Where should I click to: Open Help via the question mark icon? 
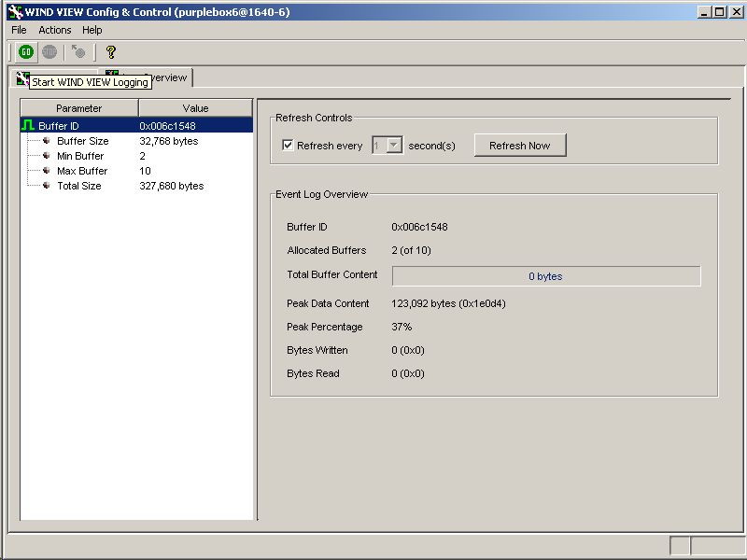(x=111, y=52)
